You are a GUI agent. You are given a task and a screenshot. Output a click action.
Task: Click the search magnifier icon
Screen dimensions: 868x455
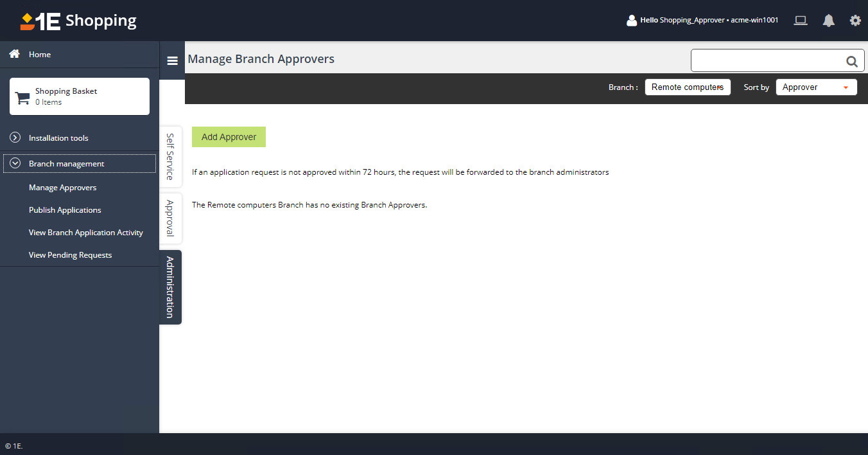click(851, 62)
